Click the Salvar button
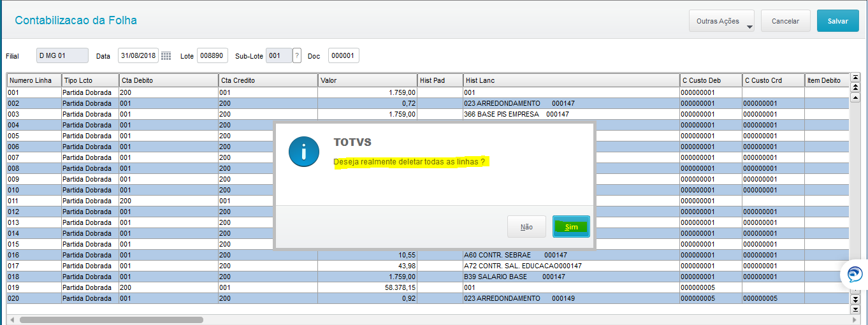Image resolution: width=868 pixels, height=325 pixels. pos(837,21)
